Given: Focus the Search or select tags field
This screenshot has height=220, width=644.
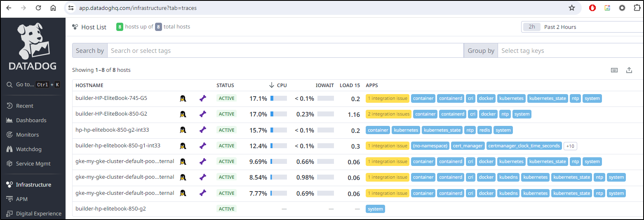Looking at the screenshot, I should coord(285,50).
